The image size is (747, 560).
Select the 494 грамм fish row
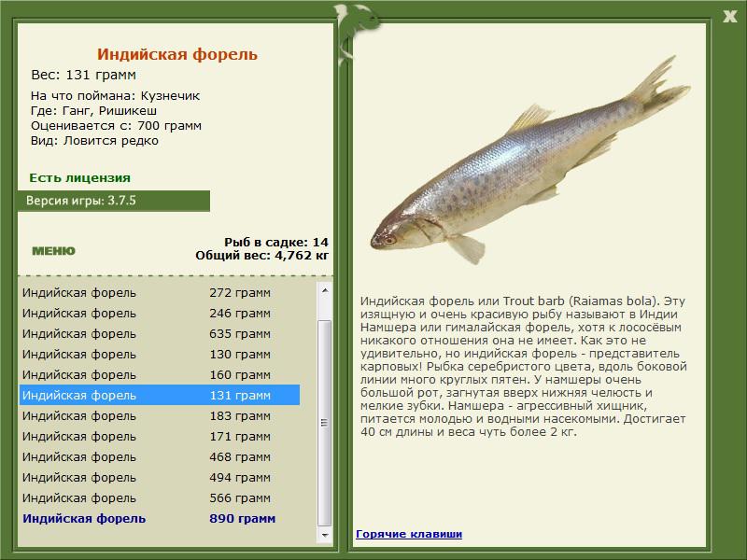tap(160, 477)
